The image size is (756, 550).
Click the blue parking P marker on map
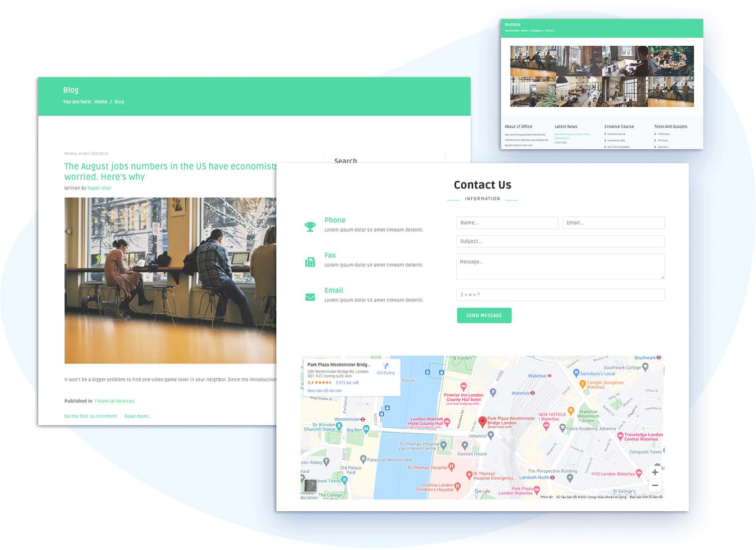click(493, 392)
